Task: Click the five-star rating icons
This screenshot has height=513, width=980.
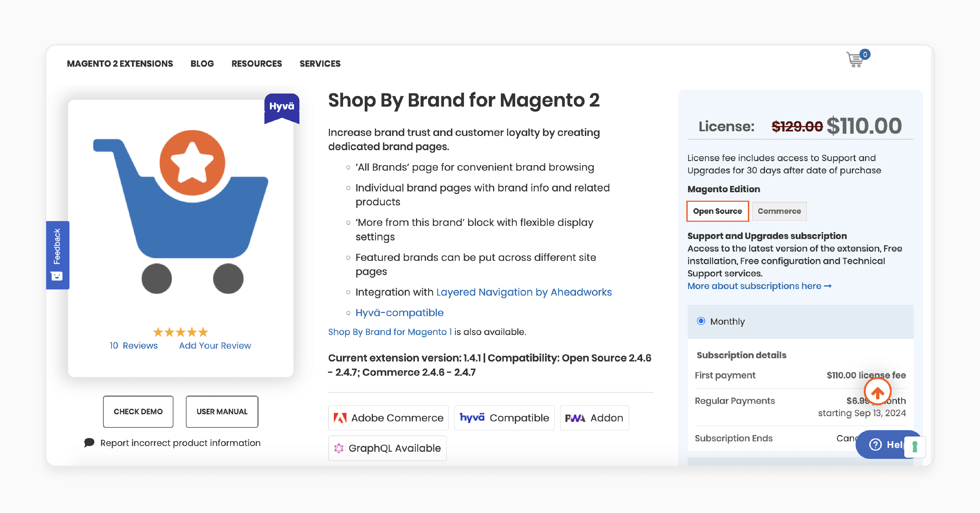Action: coord(180,332)
